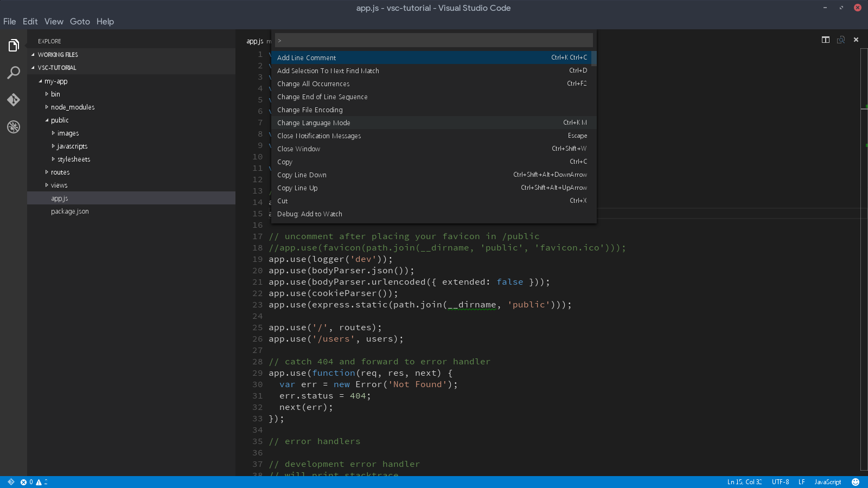868x488 pixels.
Task: Click the 'false' keyword on line 21
Action: [x=510, y=282]
